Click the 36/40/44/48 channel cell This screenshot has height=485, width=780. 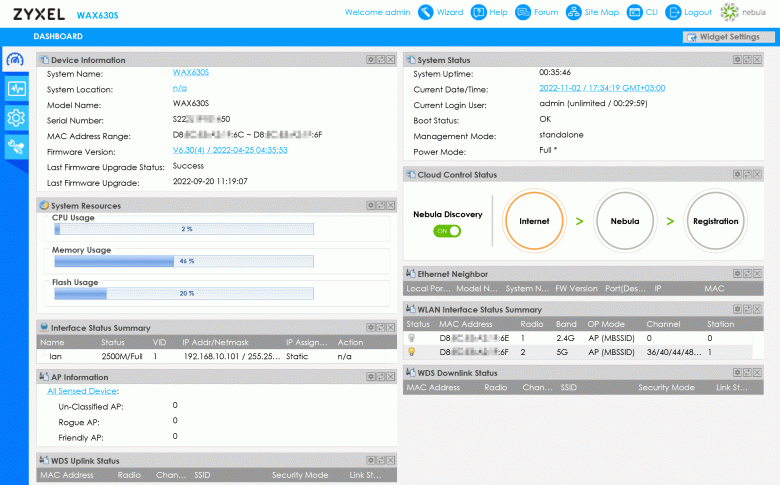point(674,352)
